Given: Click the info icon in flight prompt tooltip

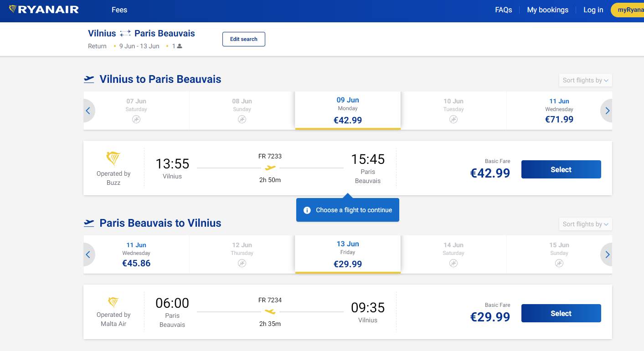Looking at the screenshot, I should click(x=307, y=210).
